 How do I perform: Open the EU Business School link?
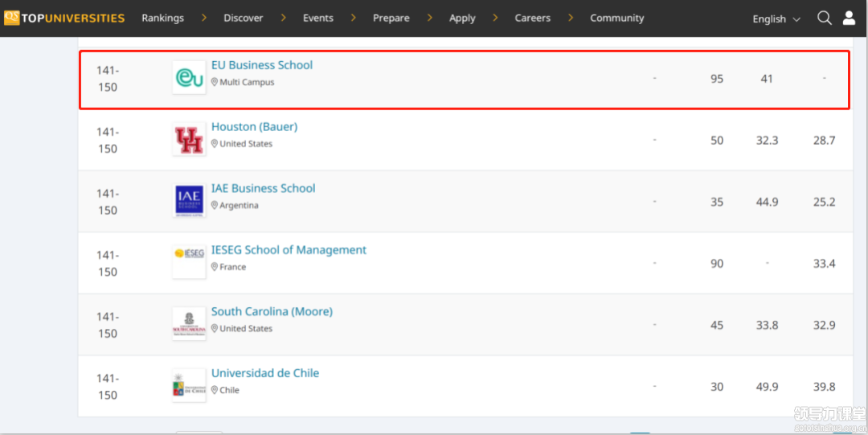262,65
